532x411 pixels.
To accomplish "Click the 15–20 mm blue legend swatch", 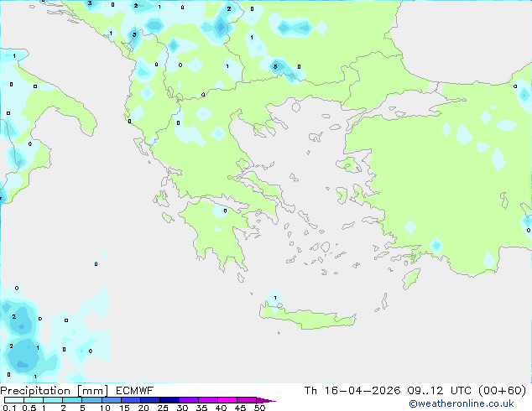I will click(x=131, y=400).
